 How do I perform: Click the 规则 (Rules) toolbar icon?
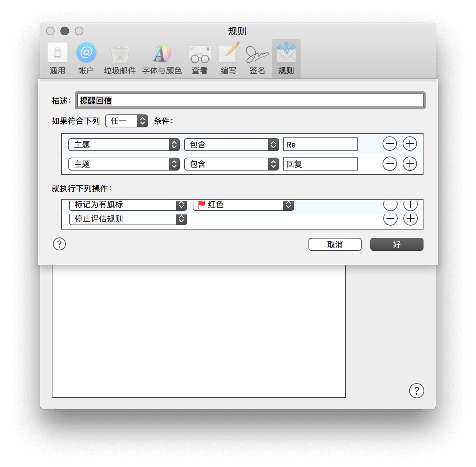[285, 58]
